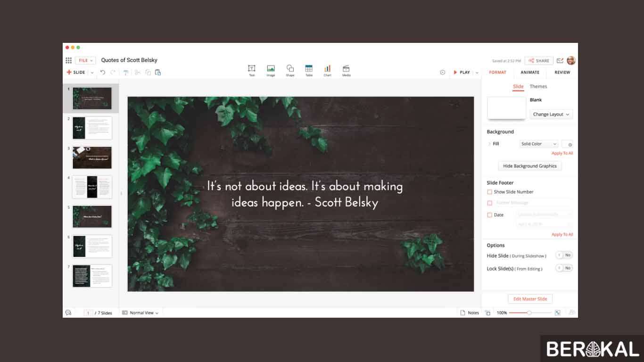The height and width of the screenshot is (362, 644).
Task: Click Hide Background Graphics button
Action: 530,166
